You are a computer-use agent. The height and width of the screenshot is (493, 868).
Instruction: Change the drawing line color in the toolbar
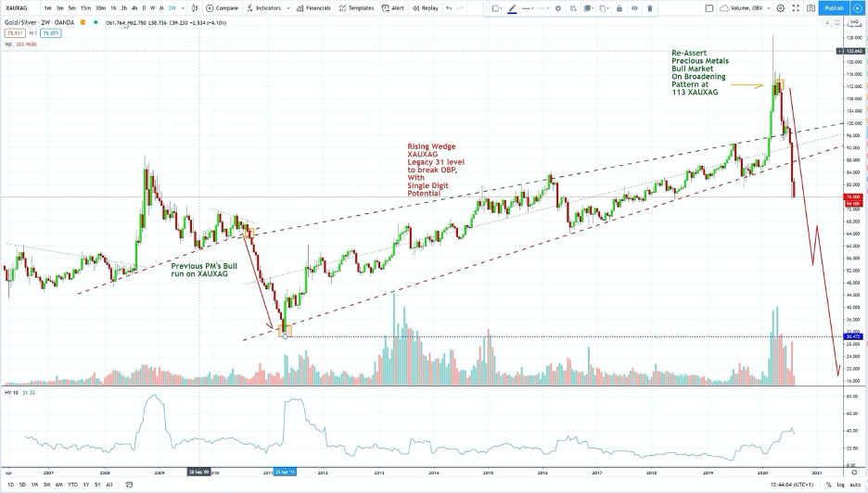pyautogui.click(x=512, y=8)
